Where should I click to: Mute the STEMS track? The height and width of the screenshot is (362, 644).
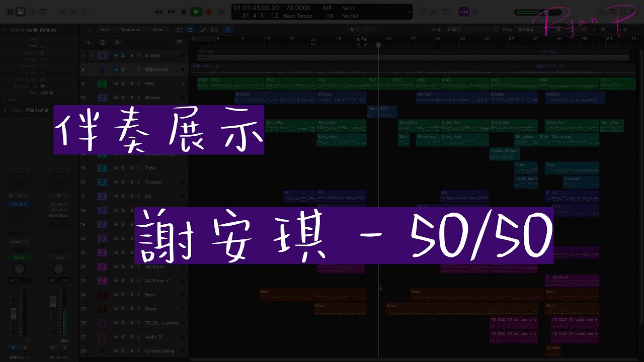pos(116,55)
